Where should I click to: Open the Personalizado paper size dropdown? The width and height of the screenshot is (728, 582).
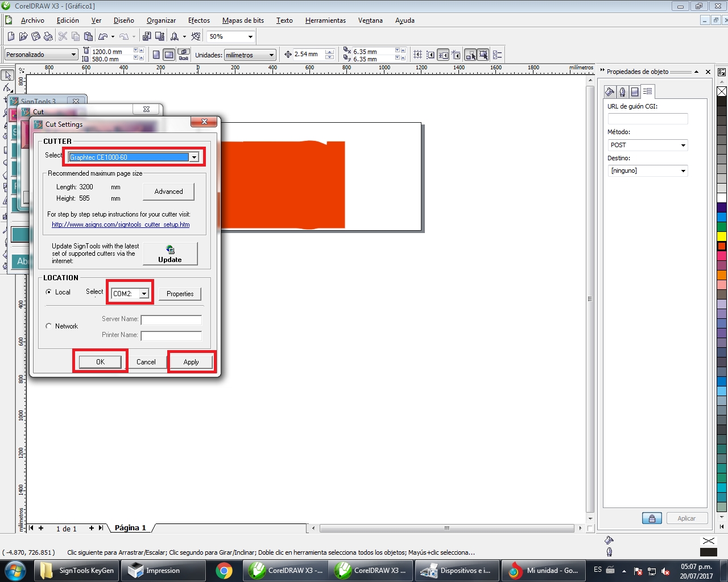point(74,55)
